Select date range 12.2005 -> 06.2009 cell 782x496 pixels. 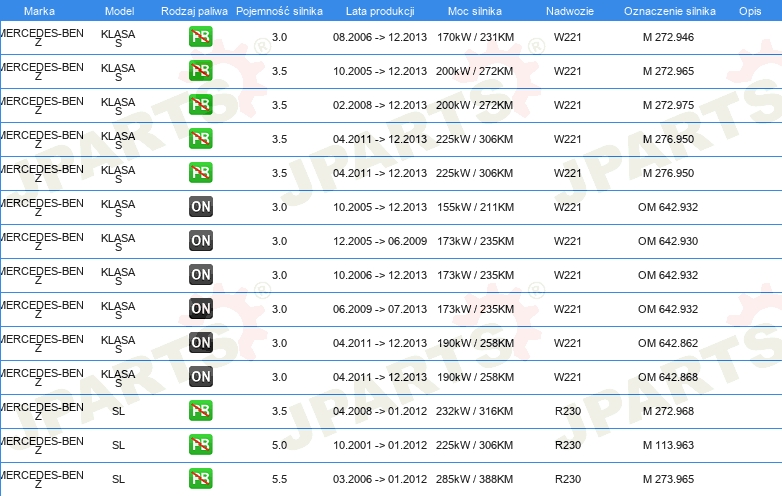(380, 241)
